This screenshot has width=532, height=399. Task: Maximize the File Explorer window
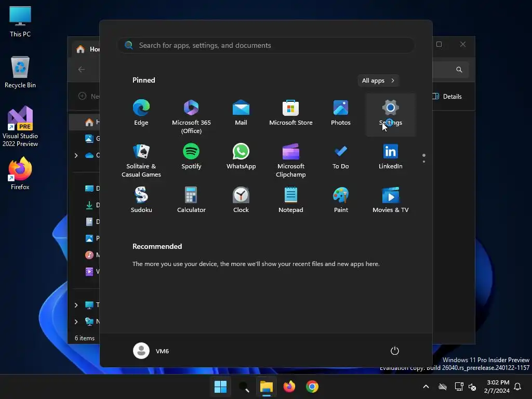coord(439,44)
